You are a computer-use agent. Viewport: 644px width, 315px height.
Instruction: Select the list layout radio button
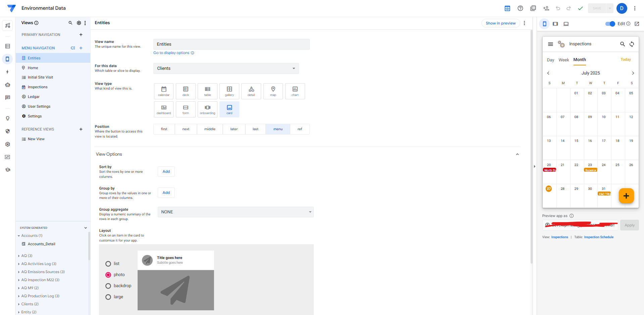[x=108, y=264]
